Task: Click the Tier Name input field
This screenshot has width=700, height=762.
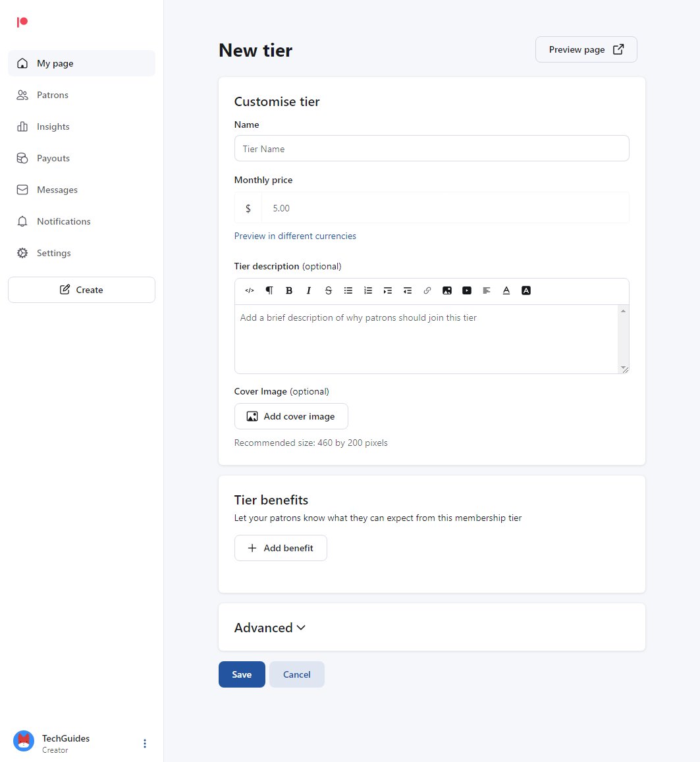Action: point(431,149)
